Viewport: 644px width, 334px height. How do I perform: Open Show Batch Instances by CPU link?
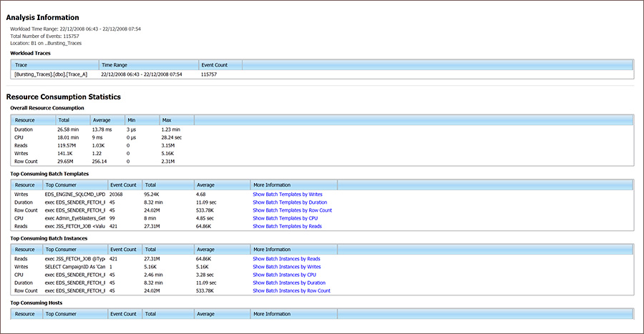[x=284, y=275]
